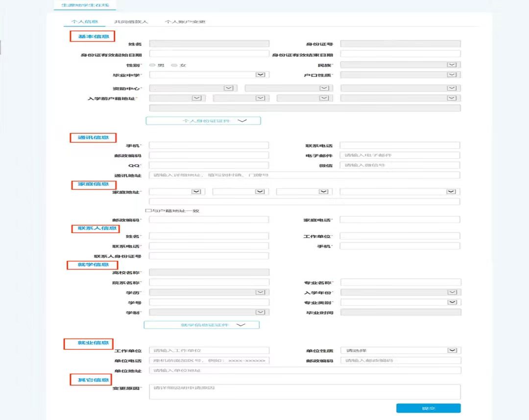Screen dimensions: 529x420
Task: Check the 与户籍地址一致 checkbox
Action: click(x=148, y=211)
